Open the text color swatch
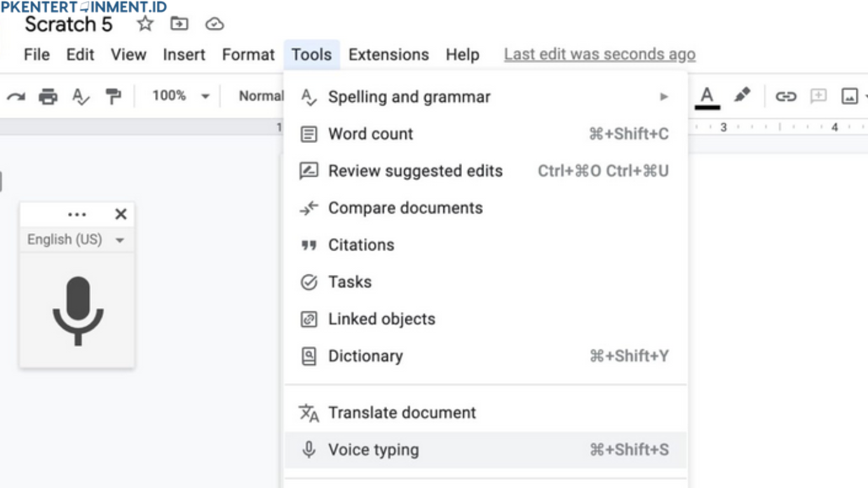The image size is (868, 488). point(707,96)
